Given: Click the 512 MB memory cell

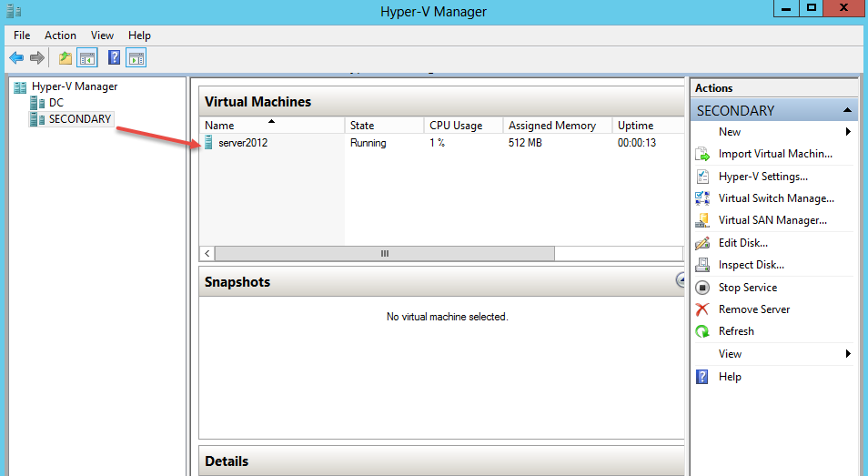Looking at the screenshot, I should pos(525,142).
